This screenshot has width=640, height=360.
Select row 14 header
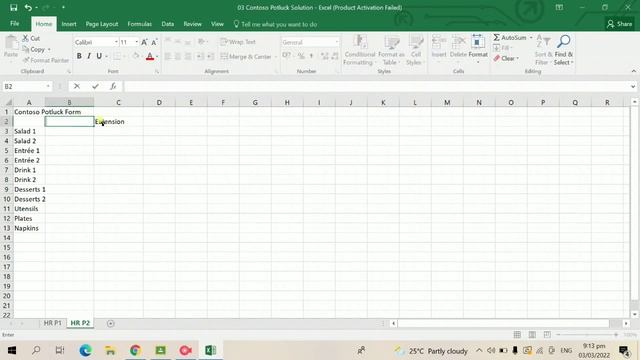pyautogui.click(x=7, y=238)
